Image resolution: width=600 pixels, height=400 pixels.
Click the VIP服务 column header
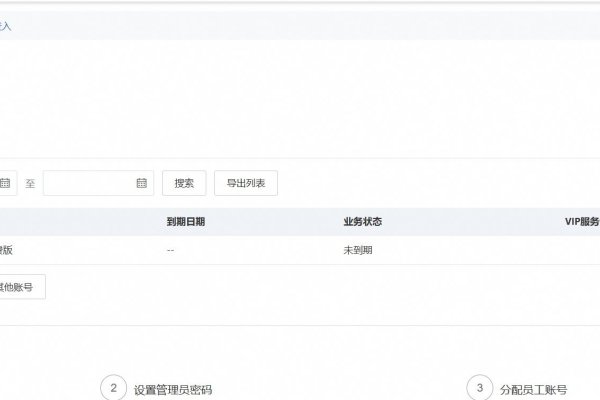point(582,222)
